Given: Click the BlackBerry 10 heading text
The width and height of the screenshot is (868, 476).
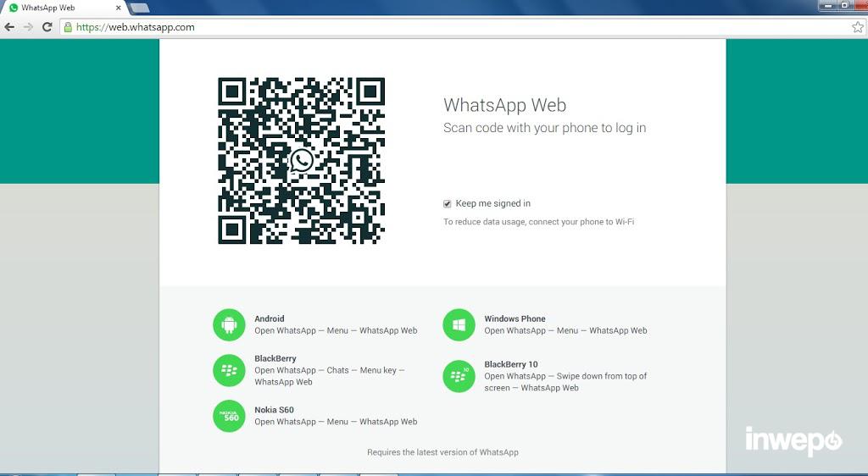Looking at the screenshot, I should pyautogui.click(x=511, y=364).
